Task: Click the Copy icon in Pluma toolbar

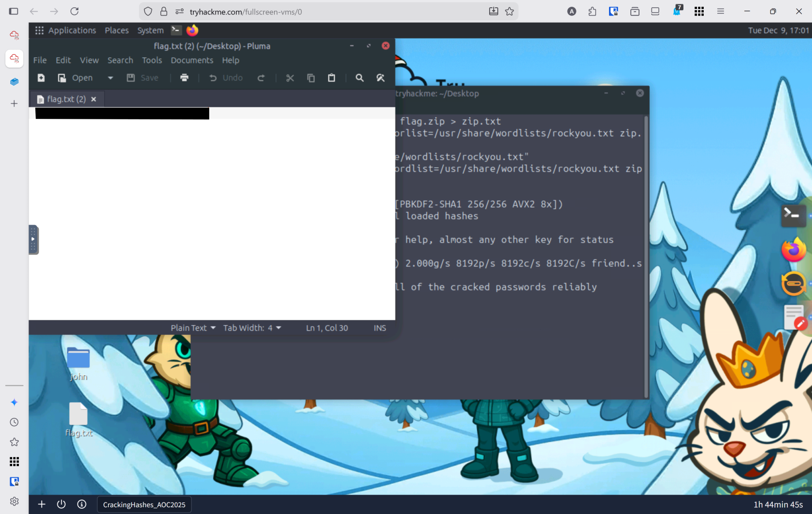Action: click(311, 78)
